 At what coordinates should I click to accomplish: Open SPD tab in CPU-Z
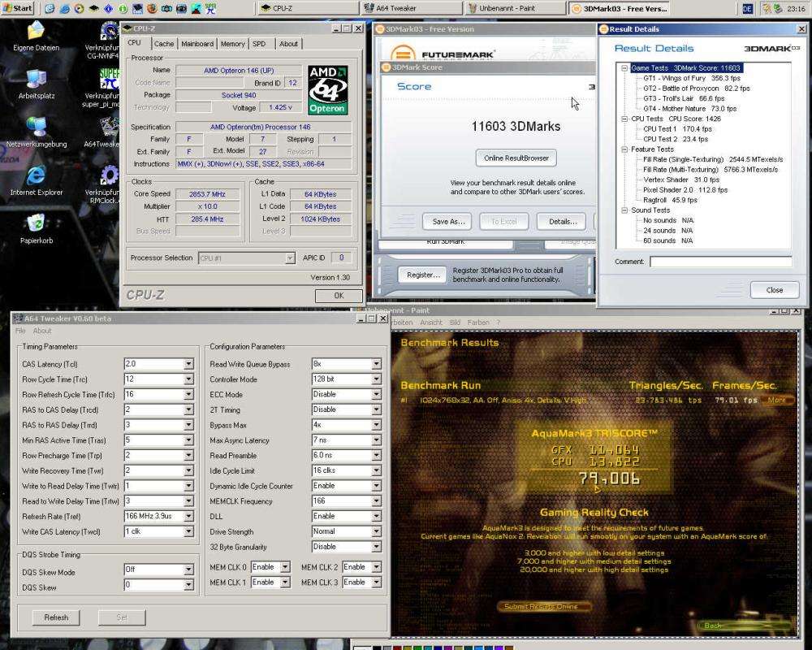pos(259,44)
